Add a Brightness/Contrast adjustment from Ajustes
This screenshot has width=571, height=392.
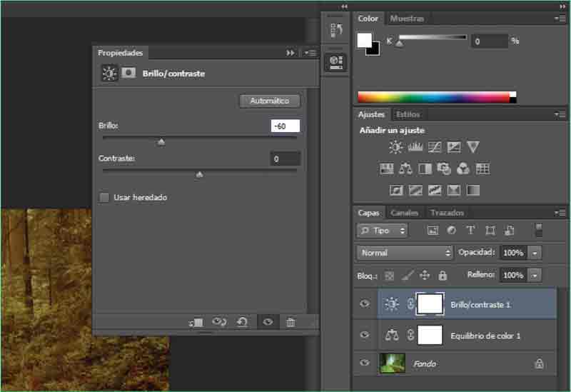coord(395,147)
